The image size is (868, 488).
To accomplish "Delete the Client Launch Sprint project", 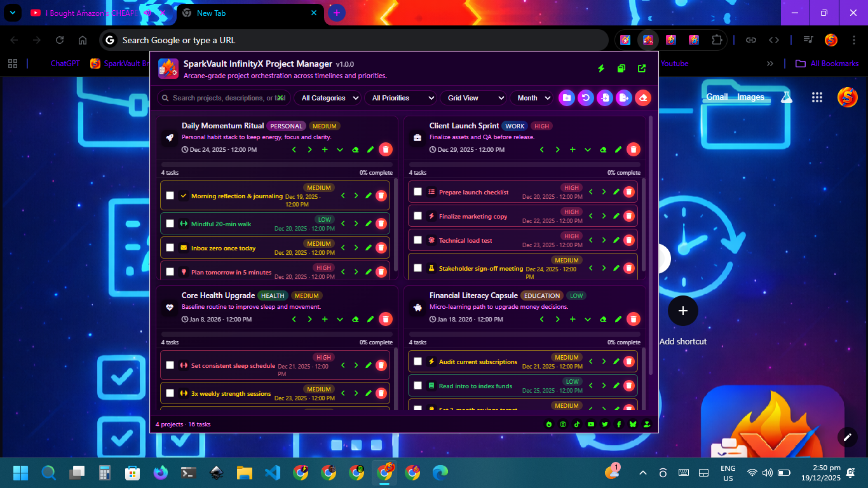I will point(633,149).
